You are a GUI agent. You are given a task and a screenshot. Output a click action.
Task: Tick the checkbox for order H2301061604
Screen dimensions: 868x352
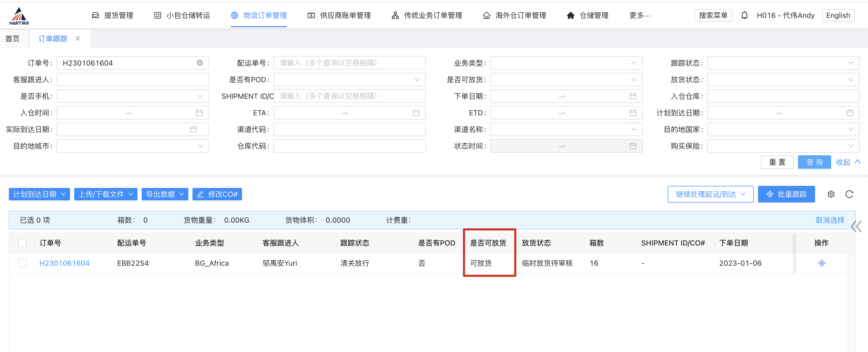click(x=22, y=263)
